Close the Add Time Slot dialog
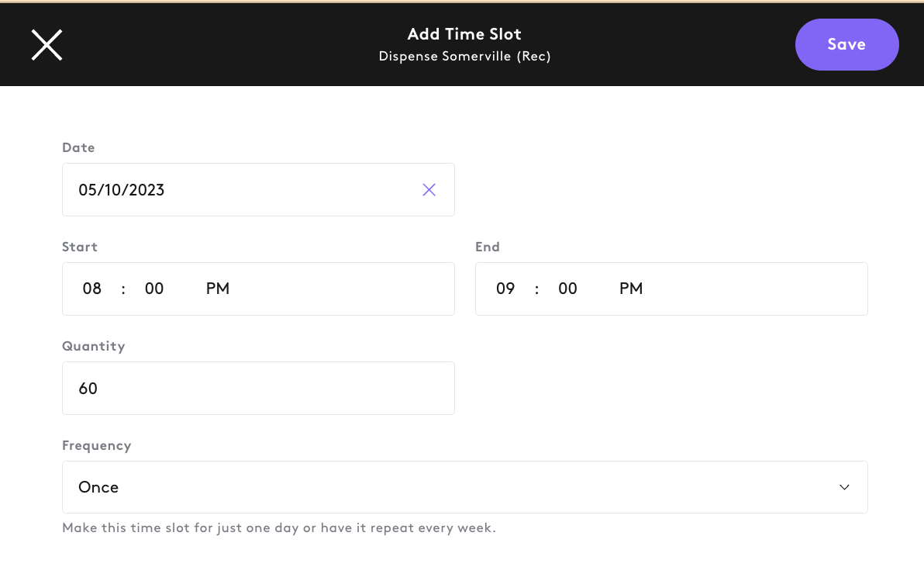Image resolution: width=924 pixels, height=574 pixels. [47, 45]
